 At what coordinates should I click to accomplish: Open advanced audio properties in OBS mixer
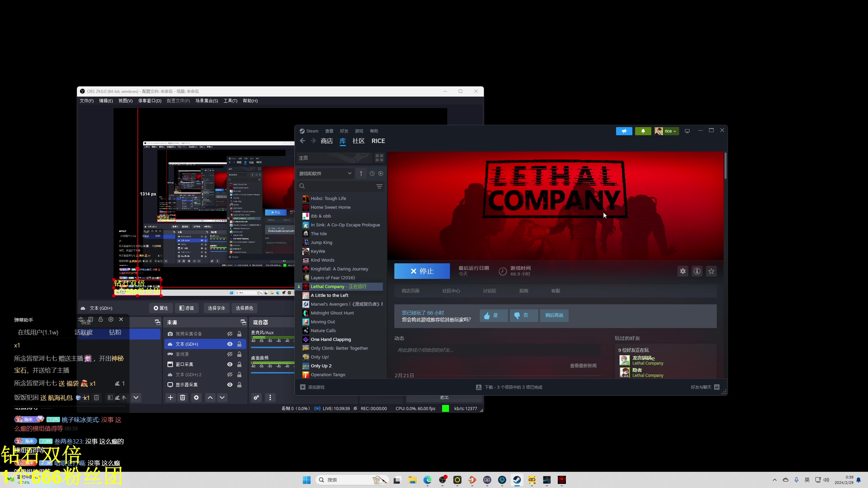click(x=256, y=398)
